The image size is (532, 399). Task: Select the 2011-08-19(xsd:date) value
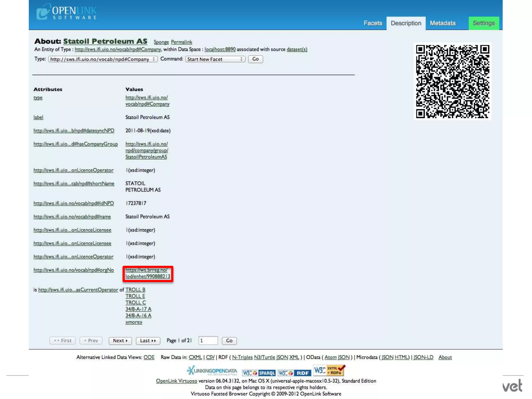click(148, 131)
